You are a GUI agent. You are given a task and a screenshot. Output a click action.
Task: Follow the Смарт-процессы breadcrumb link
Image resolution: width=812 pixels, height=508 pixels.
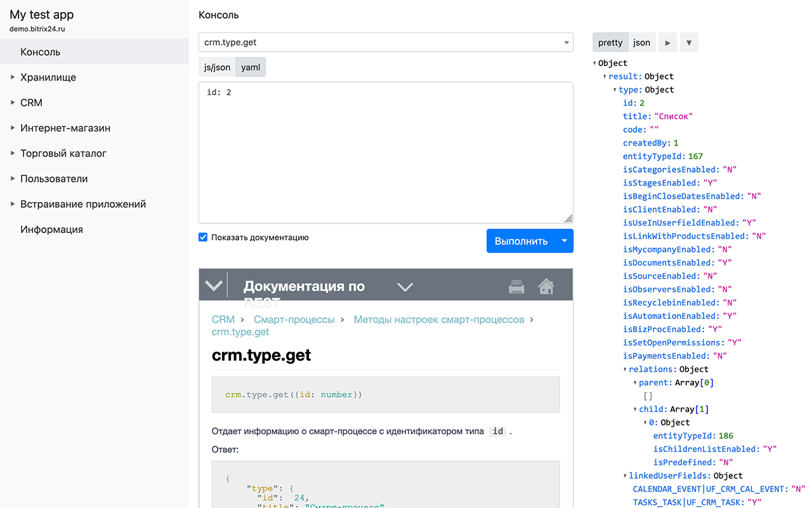(x=294, y=319)
